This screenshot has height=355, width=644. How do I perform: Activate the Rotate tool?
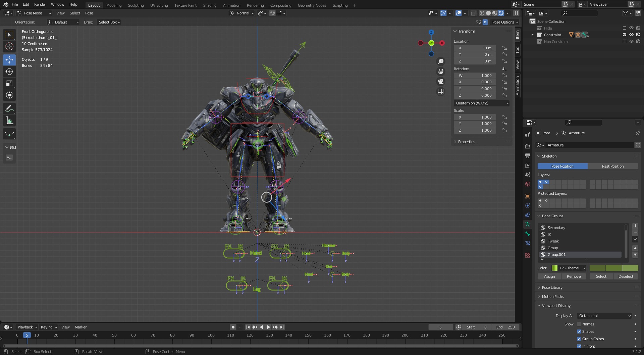(9, 72)
